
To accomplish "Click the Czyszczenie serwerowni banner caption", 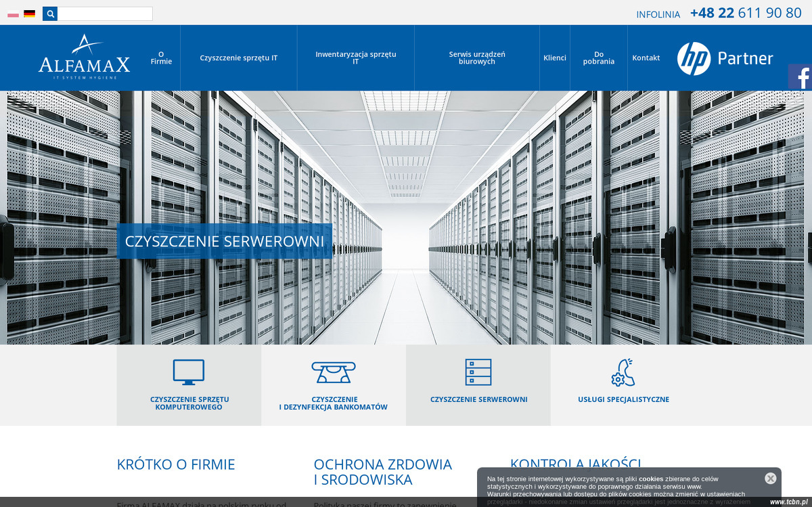I will click(225, 241).
